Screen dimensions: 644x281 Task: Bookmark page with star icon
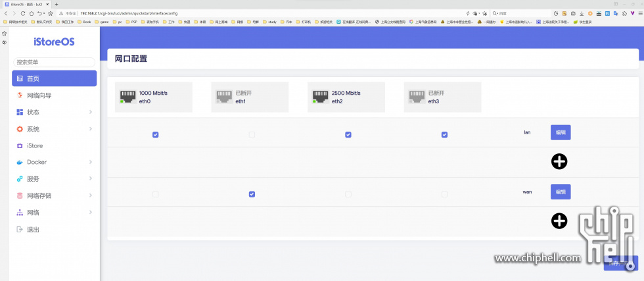pos(51,13)
